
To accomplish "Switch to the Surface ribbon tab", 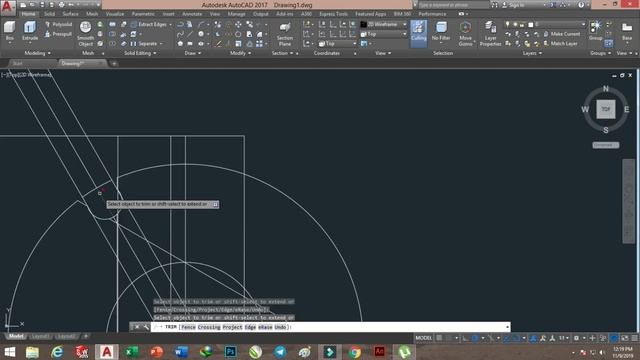I will point(70,14).
